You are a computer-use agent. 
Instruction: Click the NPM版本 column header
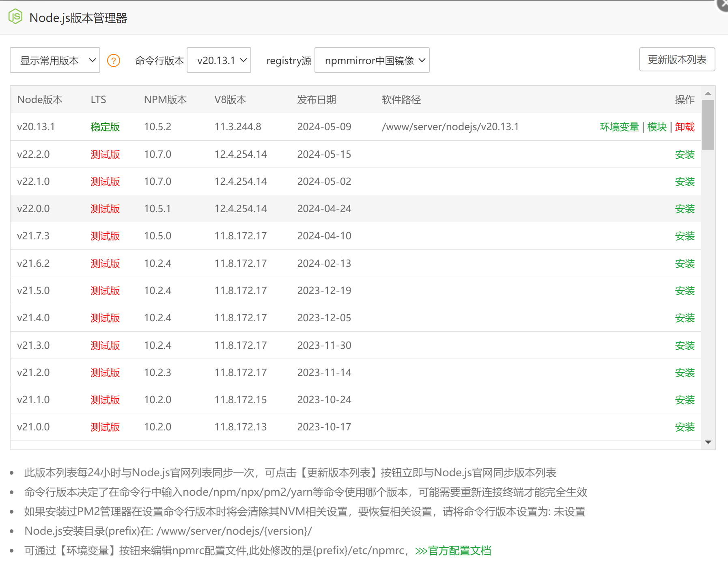pos(165,100)
